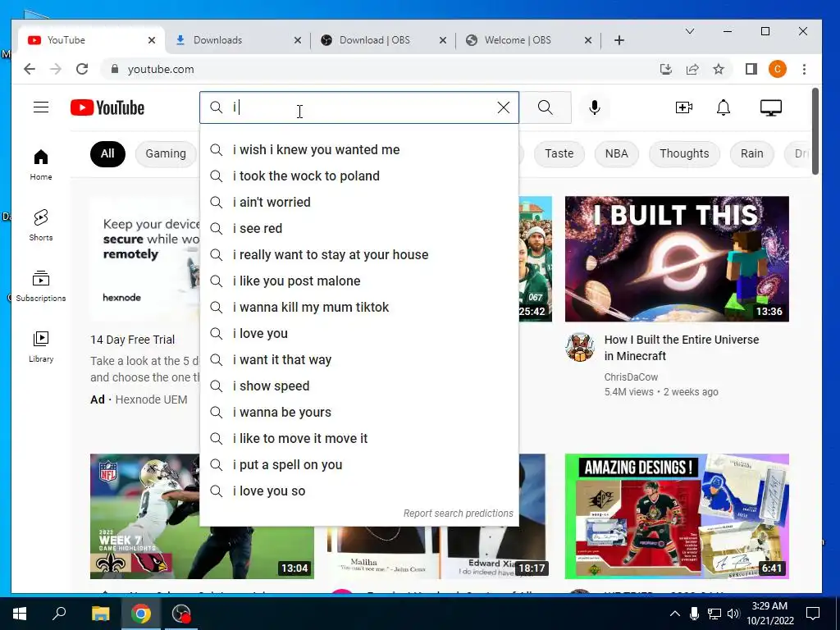Switch to the Downloads tab
This screenshot has height=630, width=840.
(235, 40)
